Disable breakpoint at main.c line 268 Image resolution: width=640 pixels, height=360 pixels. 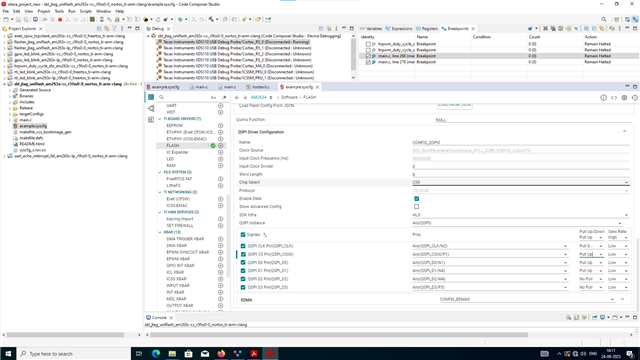368,56
